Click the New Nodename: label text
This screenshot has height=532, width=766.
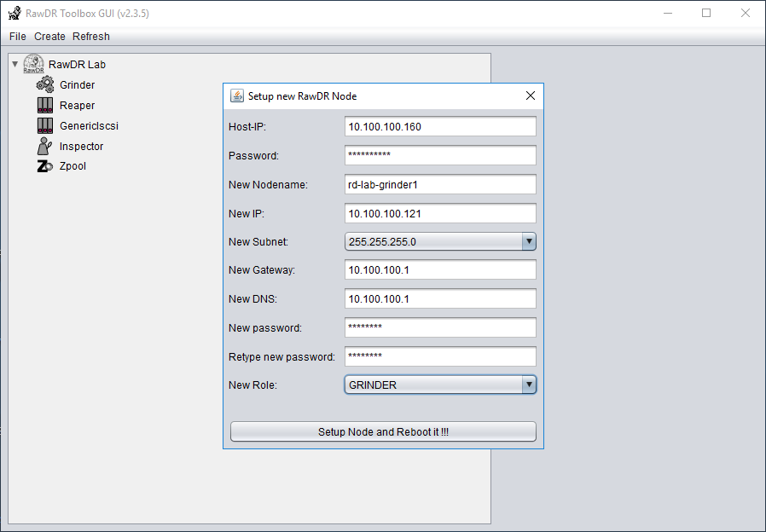point(268,185)
